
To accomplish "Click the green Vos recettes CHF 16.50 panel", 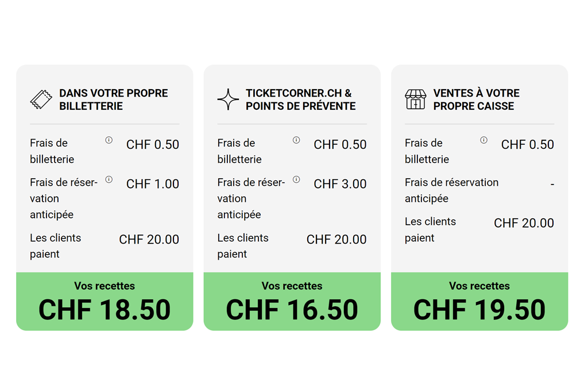I will (292, 302).
